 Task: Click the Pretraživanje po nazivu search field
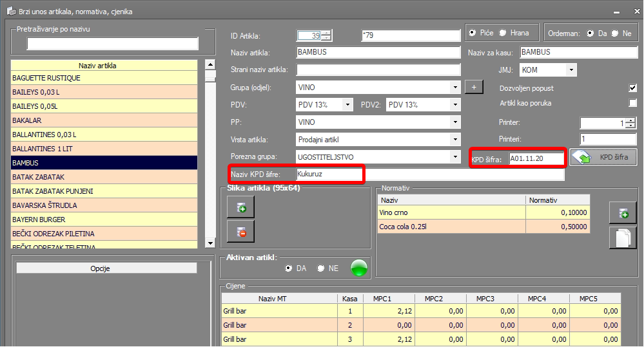pyautogui.click(x=113, y=44)
